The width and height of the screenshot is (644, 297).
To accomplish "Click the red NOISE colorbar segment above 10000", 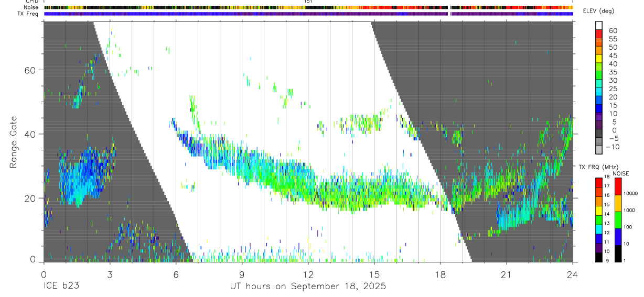I will 618,186.
